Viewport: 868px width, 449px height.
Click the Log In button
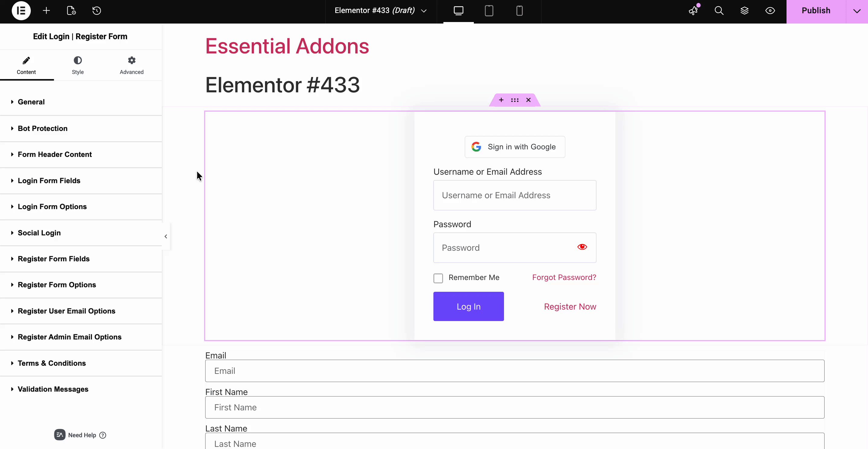point(468,306)
